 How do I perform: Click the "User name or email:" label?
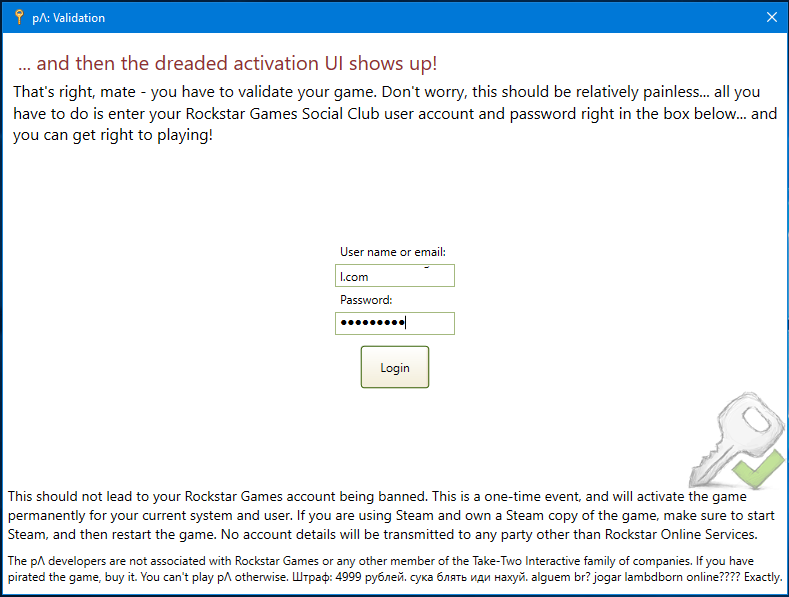(x=392, y=252)
